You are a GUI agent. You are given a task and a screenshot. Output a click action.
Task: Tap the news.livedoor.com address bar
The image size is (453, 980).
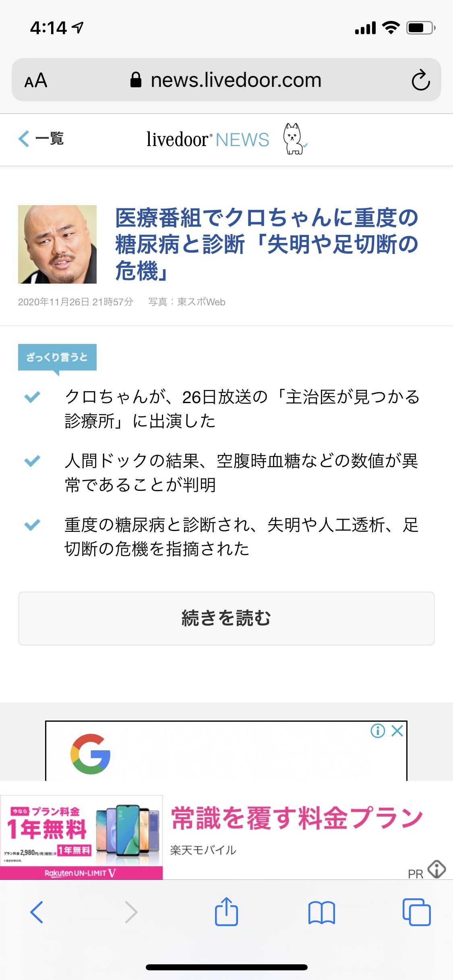pyautogui.click(x=226, y=80)
